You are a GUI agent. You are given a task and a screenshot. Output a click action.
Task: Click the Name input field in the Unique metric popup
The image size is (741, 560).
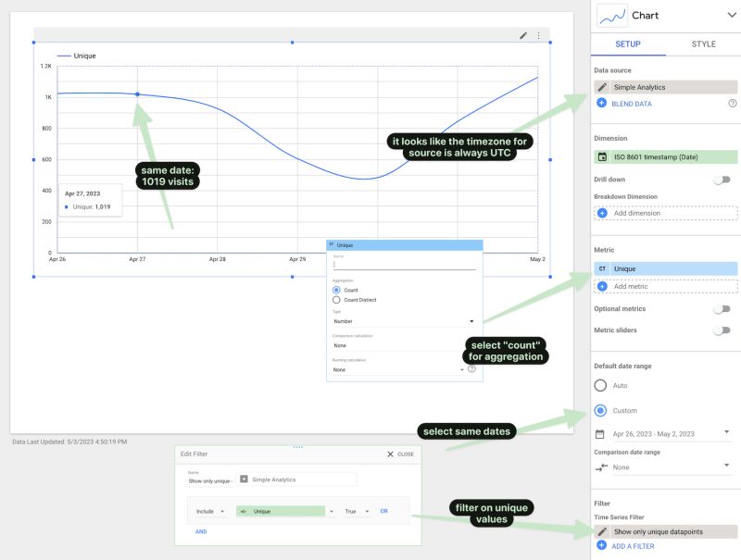point(404,263)
